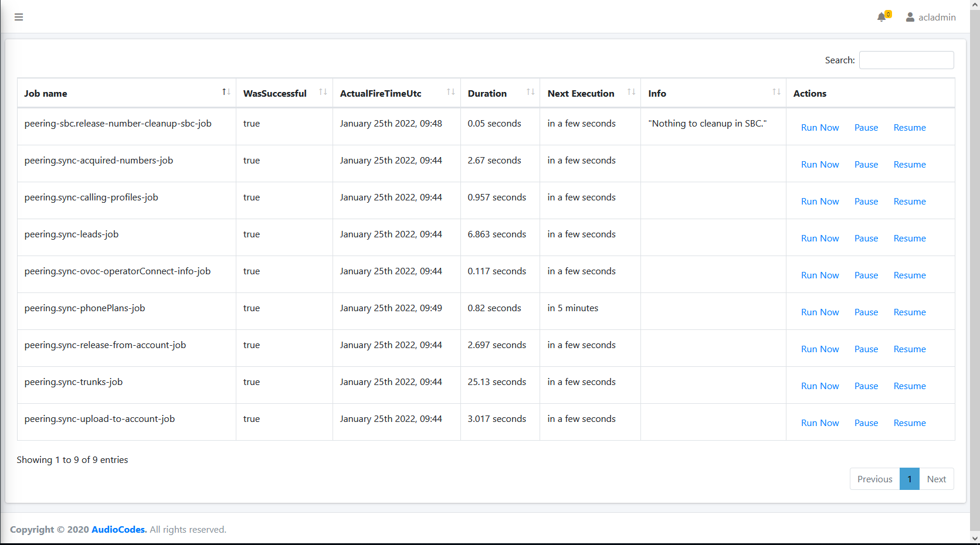Sort by Info column arrows
This screenshot has width=980, height=545.
[776, 93]
